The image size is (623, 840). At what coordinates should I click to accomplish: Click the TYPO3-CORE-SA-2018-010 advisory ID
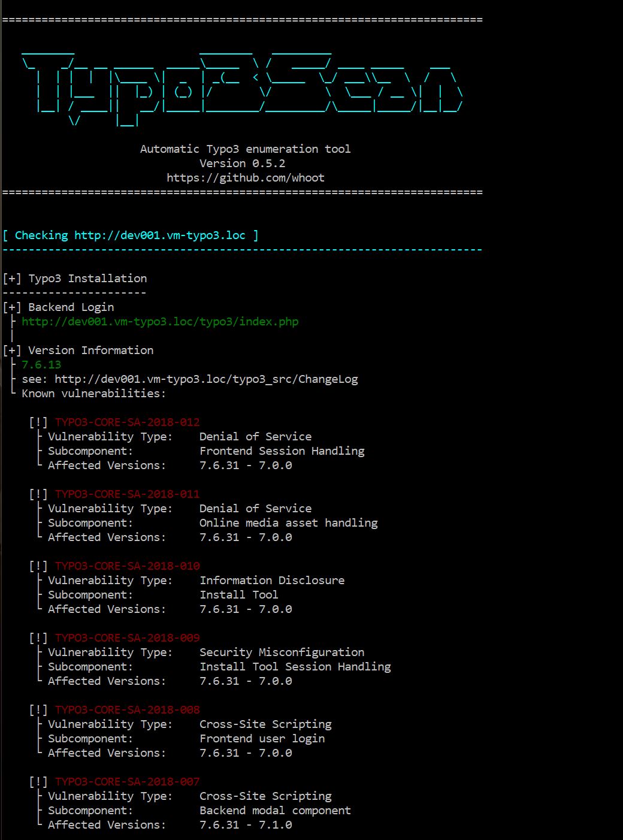click(x=128, y=566)
